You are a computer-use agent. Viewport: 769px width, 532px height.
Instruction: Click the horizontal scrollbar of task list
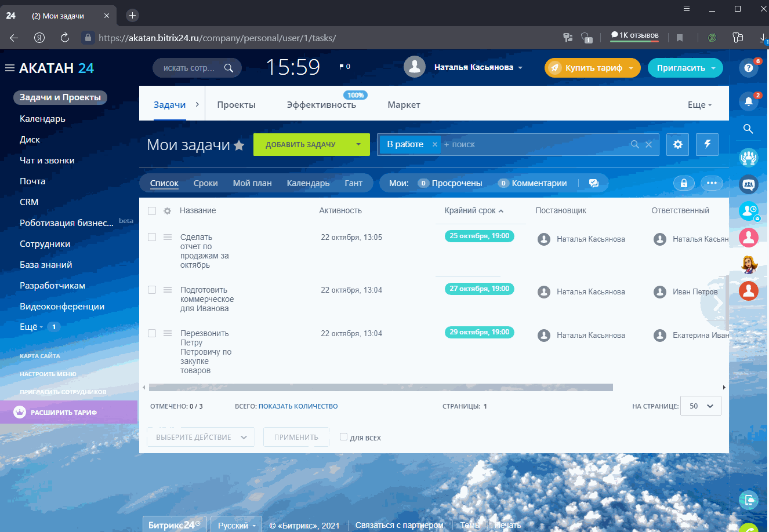[380, 387]
